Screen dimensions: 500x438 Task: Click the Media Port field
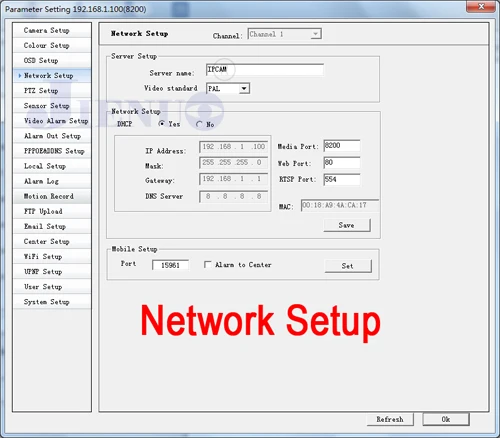tap(342, 146)
